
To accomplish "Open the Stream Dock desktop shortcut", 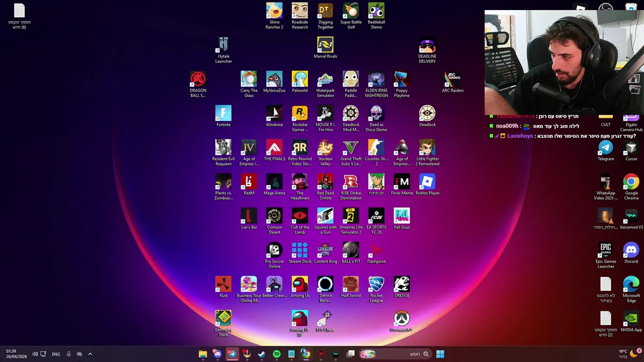I will [x=300, y=253].
